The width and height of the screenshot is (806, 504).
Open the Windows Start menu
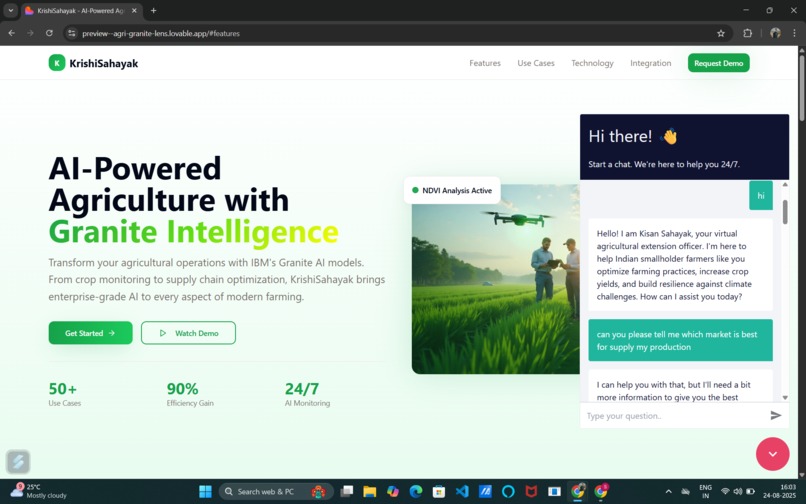point(205,491)
